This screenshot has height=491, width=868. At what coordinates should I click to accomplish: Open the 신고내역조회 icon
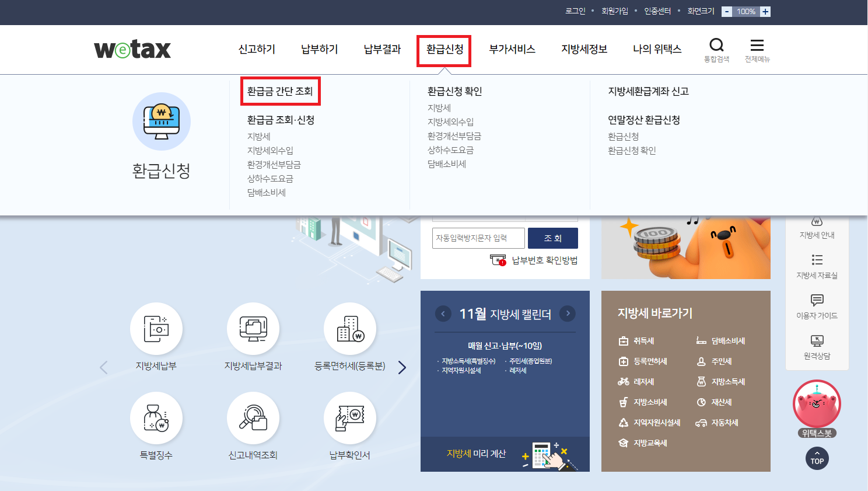pos(253,418)
